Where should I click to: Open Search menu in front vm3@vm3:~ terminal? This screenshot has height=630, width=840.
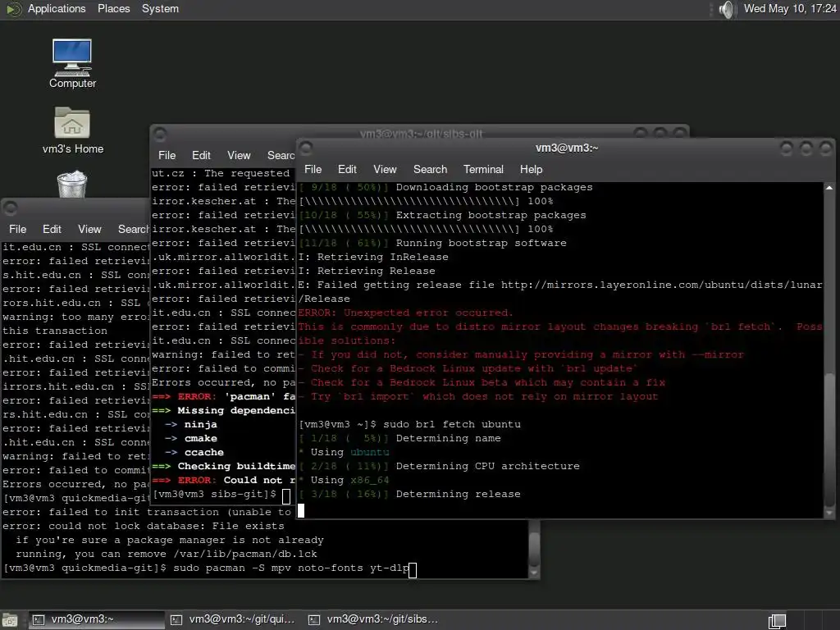(x=430, y=169)
